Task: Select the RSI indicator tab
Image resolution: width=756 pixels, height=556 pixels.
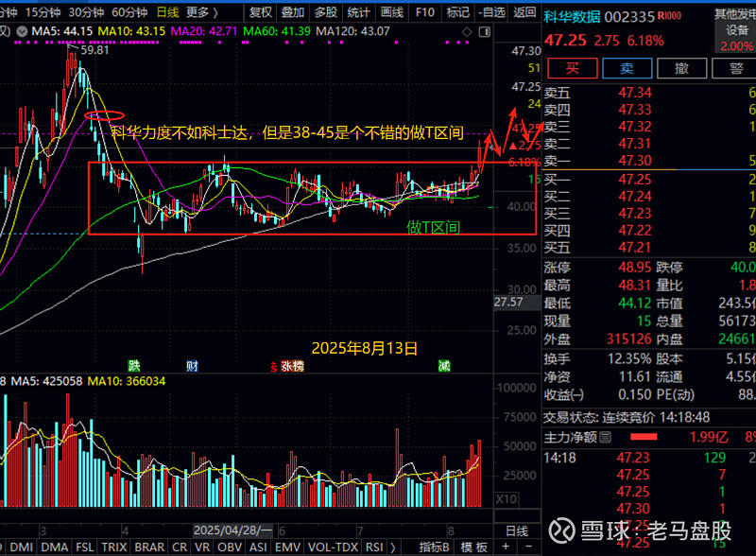Action: (x=374, y=547)
